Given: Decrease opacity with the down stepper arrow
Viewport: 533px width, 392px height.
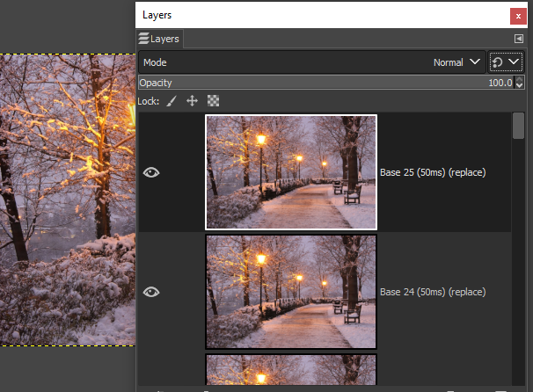Looking at the screenshot, I should click(x=519, y=86).
